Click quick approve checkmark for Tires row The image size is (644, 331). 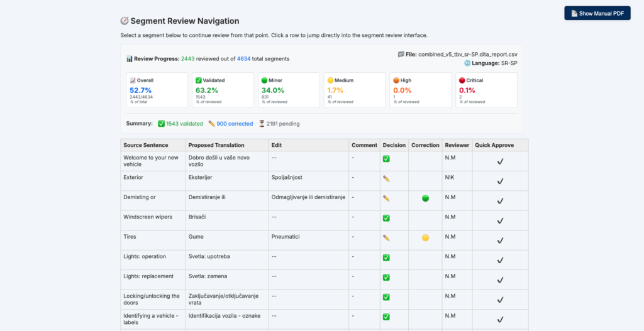point(500,241)
